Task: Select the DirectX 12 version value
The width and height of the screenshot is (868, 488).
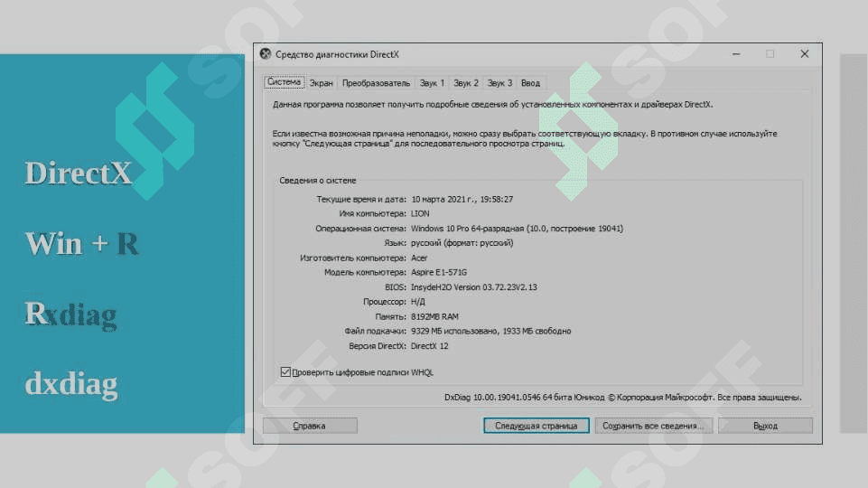Action: coord(430,345)
